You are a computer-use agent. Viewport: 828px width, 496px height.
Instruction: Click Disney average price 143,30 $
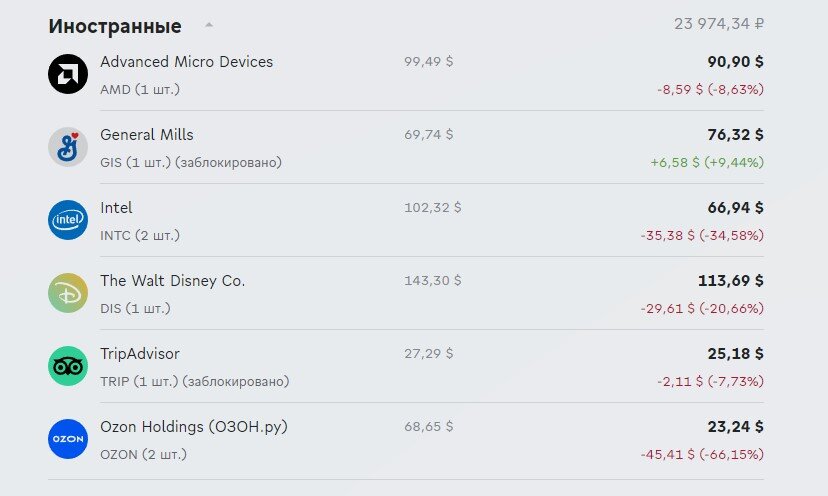pyautogui.click(x=432, y=280)
